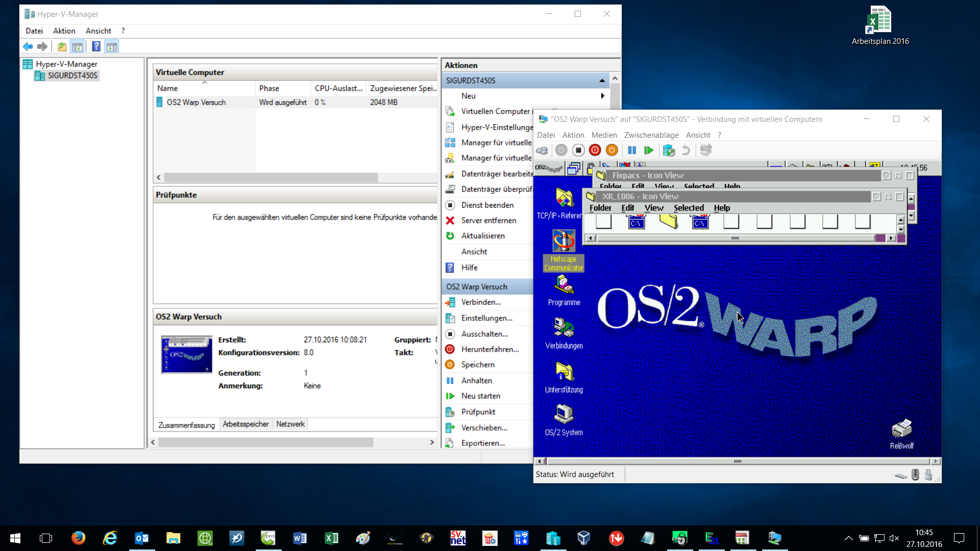This screenshot has height=551, width=980.
Task: Sort VMs by the Name column header
Action: (x=204, y=88)
